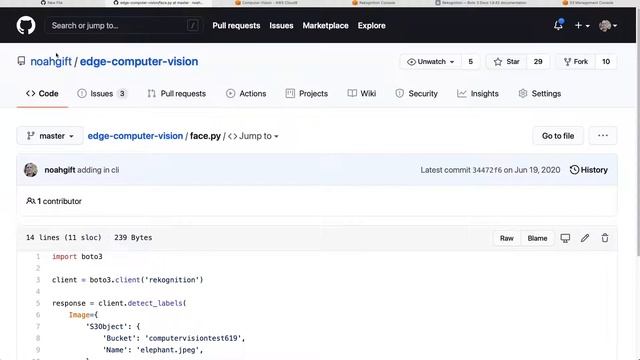Click the edge-computer-vision breadcrumb link

pyautogui.click(x=135, y=136)
